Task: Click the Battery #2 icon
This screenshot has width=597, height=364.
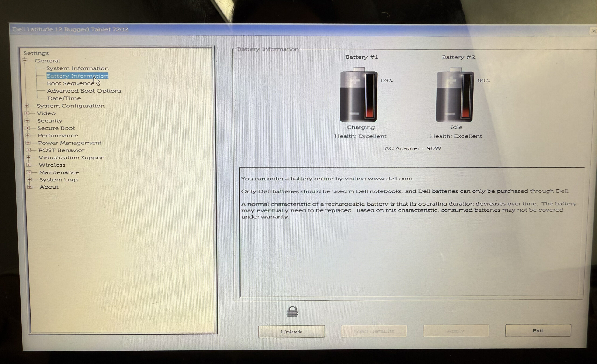Action: click(455, 95)
